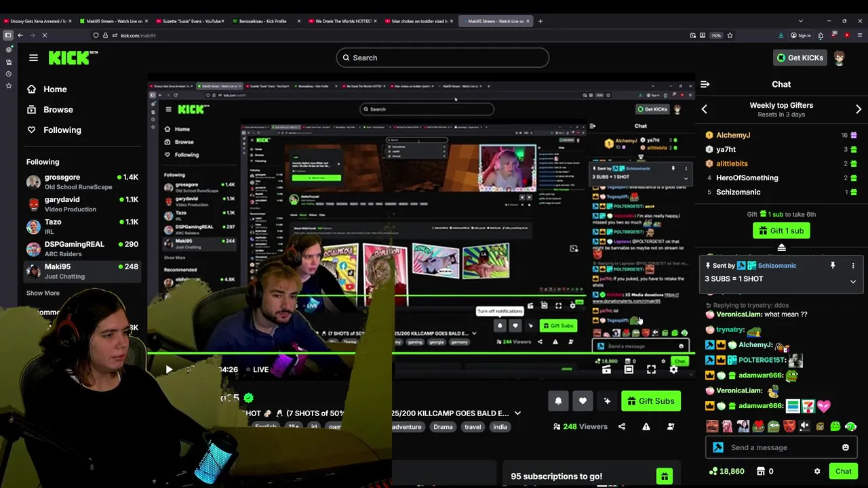This screenshot has width=868, height=488.
Task: Click the large Gift Subs button
Action: coord(651,401)
